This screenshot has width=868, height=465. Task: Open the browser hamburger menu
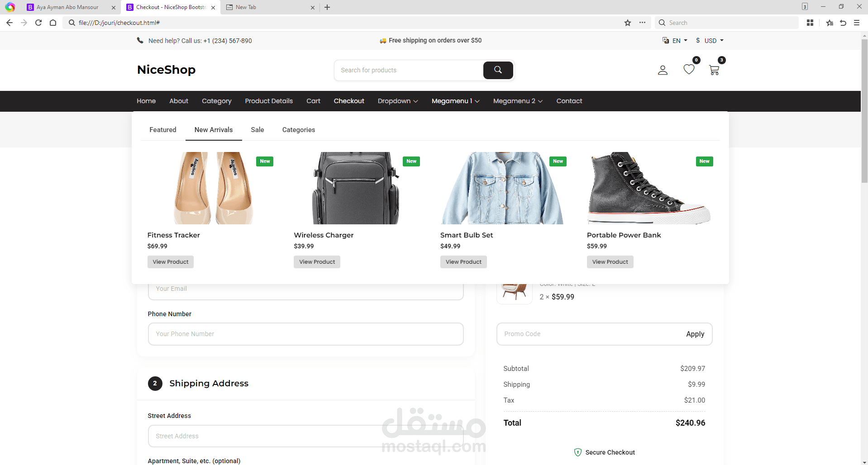857,23
